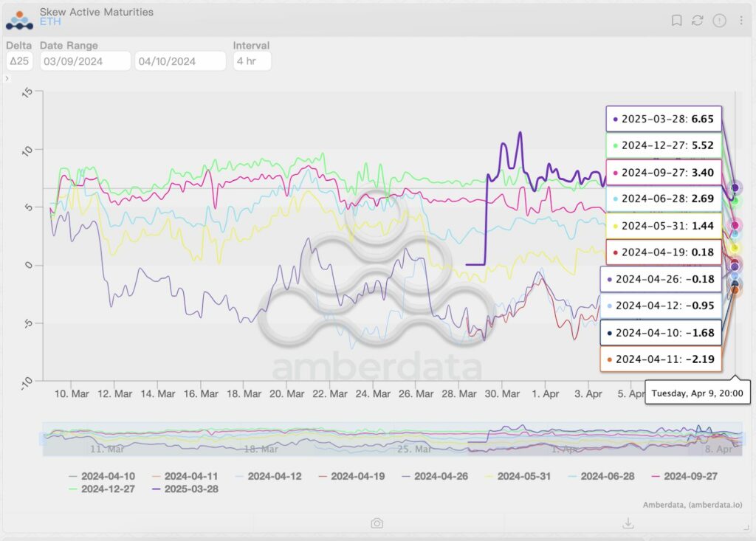Click the download icon below the chart
Screen dimensions: 756x541
628,523
